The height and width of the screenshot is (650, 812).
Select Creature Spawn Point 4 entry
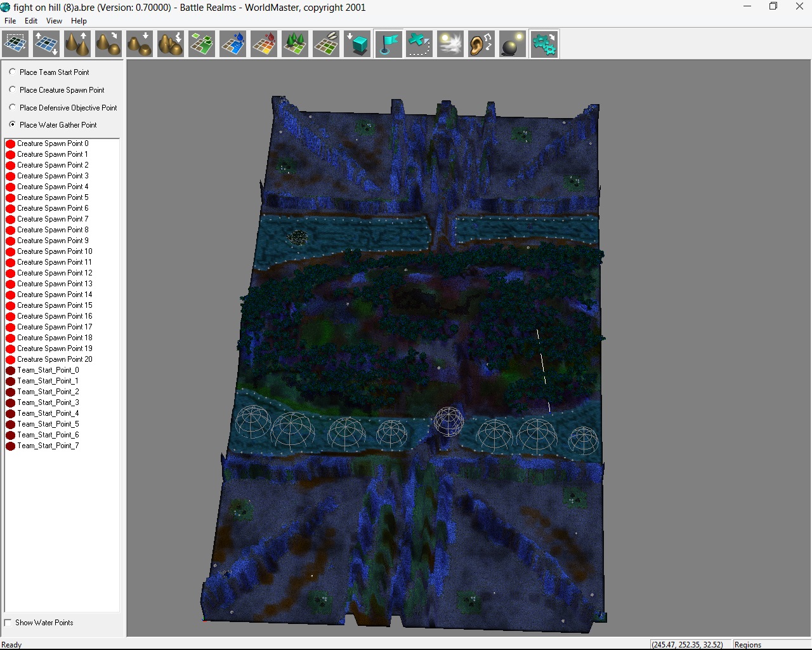(x=48, y=187)
